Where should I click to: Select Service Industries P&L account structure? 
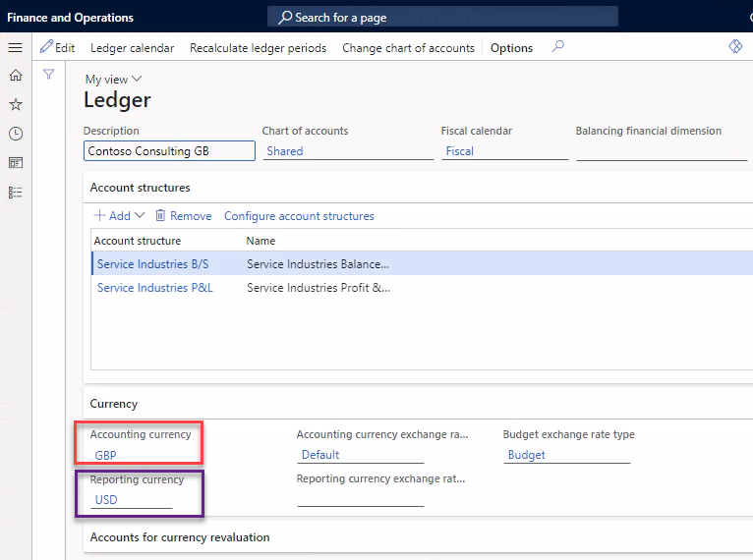point(154,288)
